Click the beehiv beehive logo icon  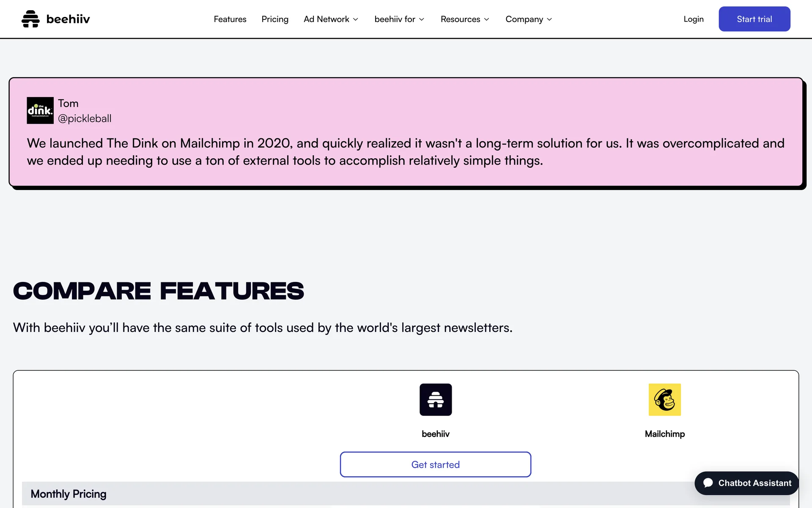30,19
